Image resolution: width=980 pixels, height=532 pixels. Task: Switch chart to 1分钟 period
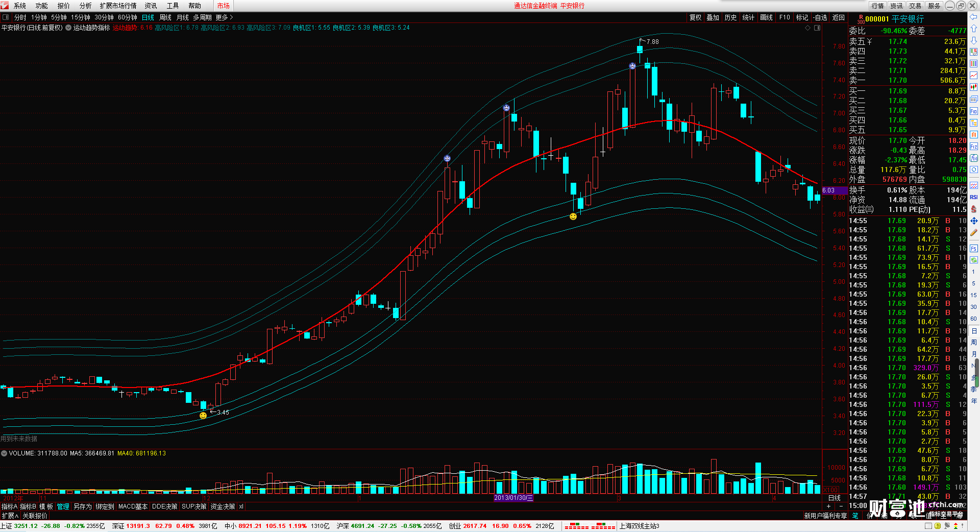pyautogui.click(x=39, y=17)
